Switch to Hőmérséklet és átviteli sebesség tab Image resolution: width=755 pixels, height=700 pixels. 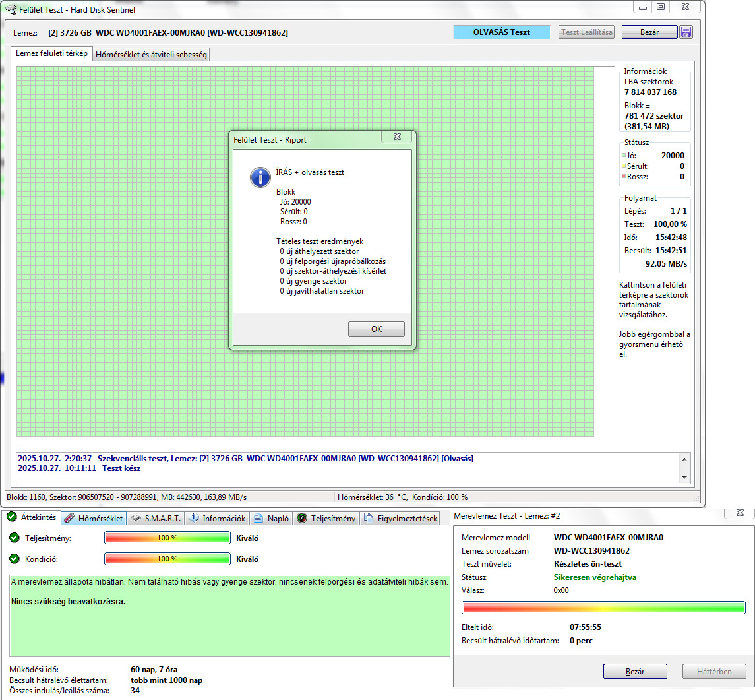pyautogui.click(x=151, y=55)
